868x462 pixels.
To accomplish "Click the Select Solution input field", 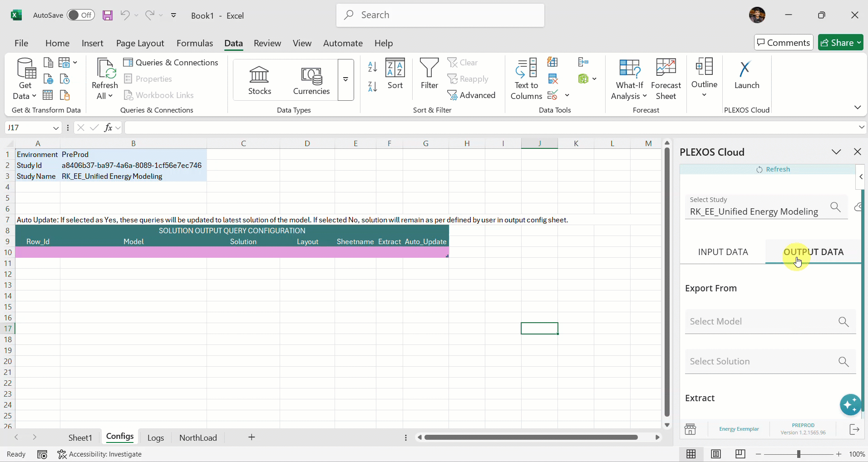I will [x=770, y=362].
